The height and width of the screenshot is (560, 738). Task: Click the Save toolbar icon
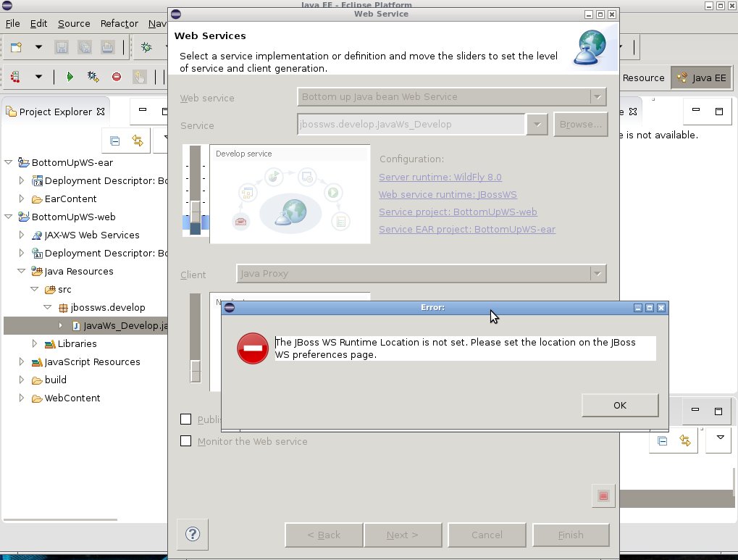tap(62, 47)
